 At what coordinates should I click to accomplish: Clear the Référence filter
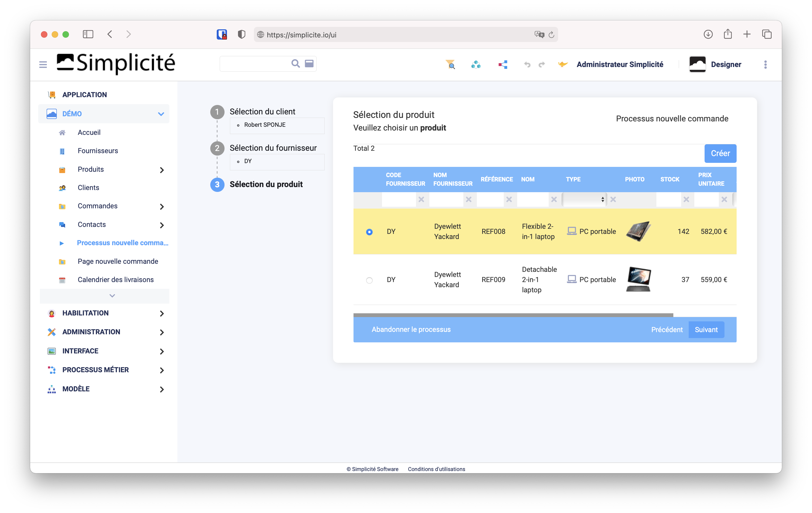click(x=509, y=199)
